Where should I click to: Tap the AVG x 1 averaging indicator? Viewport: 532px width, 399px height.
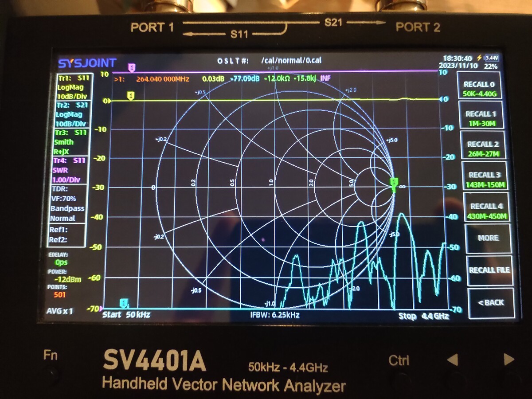(x=59, y=311)
